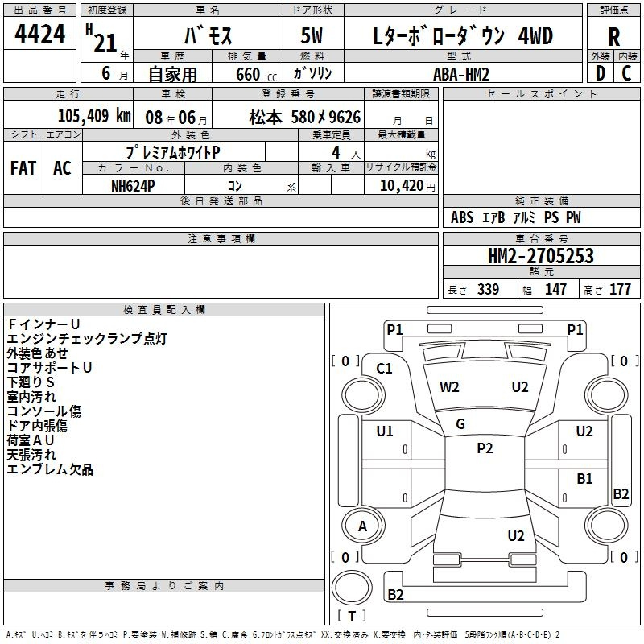The image size is (644, 644).
Task: Select note コンソール傷
Action: (x=44, y=411)
